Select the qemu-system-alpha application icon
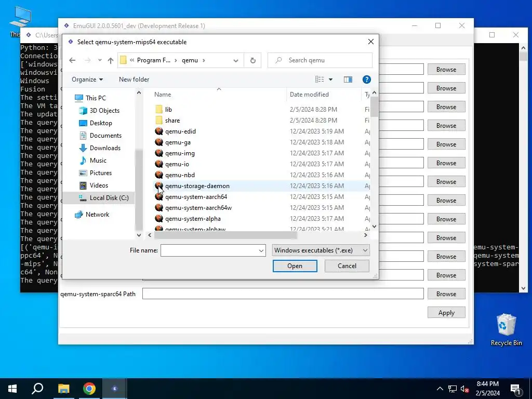Screen dimensions: 532x399 159,219
